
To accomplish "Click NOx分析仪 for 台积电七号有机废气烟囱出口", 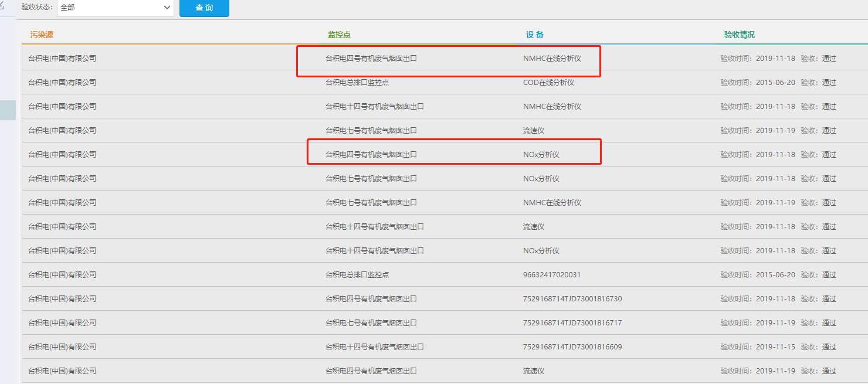I will [541, 179].
